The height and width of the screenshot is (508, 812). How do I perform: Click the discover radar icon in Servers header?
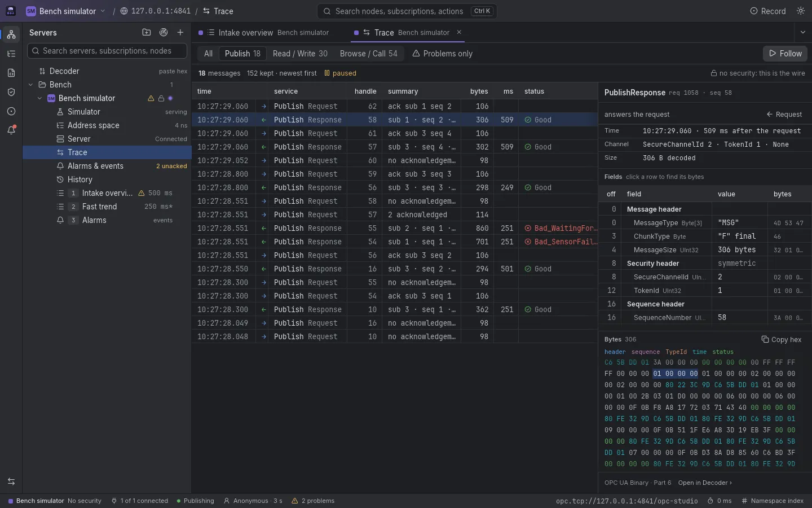pyautogui.click(x=164, y=33)
